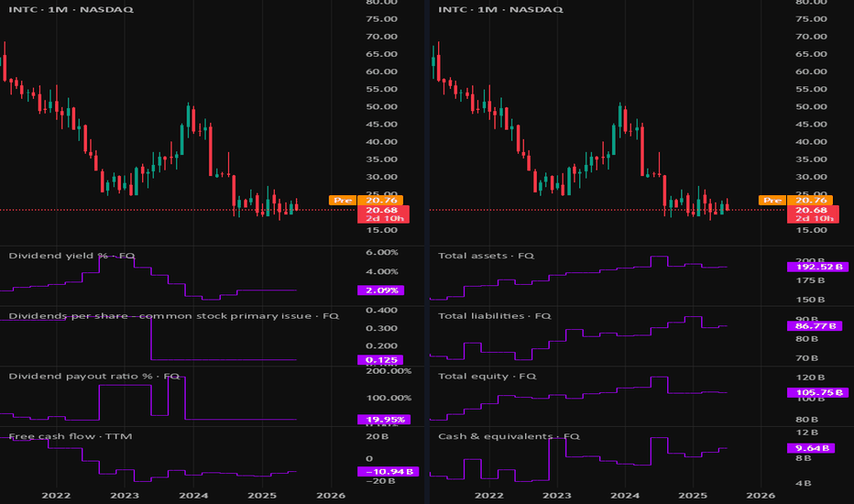
Task: Click 2025 on the right chart time axis
Action: (x=692, y=495)
